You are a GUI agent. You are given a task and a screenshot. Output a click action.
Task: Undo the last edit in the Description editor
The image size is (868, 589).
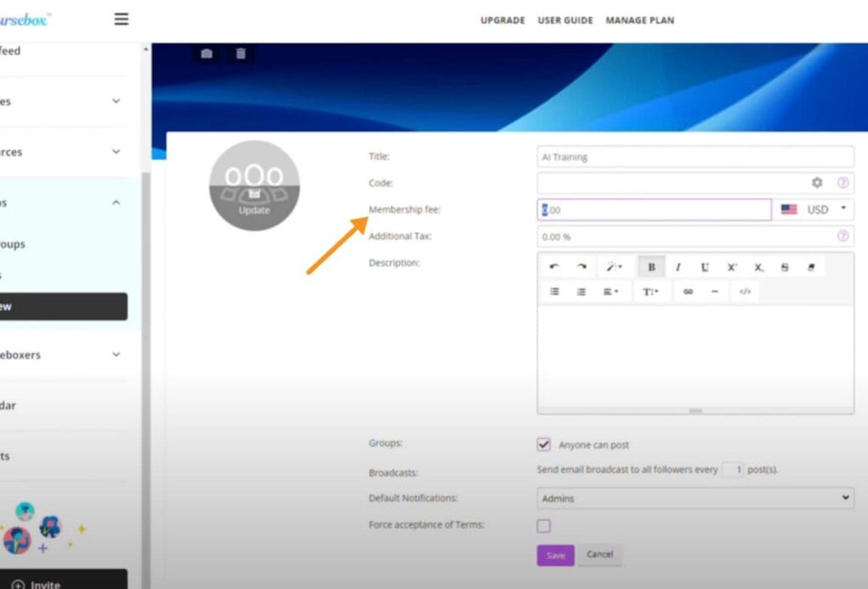[555, 267]
